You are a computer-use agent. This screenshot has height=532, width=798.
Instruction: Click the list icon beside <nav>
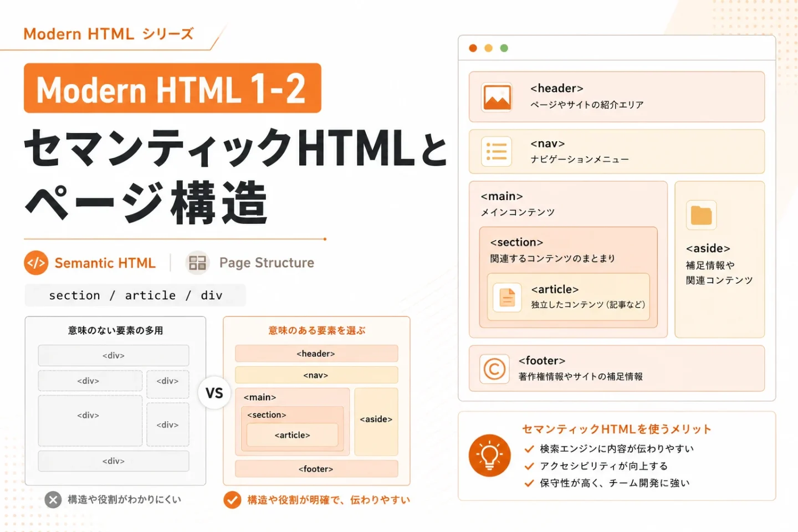(x=497, y=151)
